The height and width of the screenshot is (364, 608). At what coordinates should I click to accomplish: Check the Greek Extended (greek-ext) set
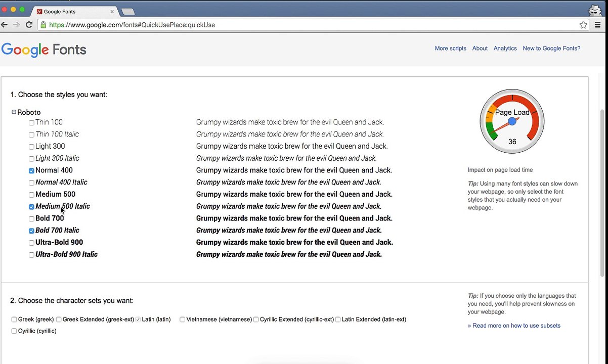coord(59,320)
